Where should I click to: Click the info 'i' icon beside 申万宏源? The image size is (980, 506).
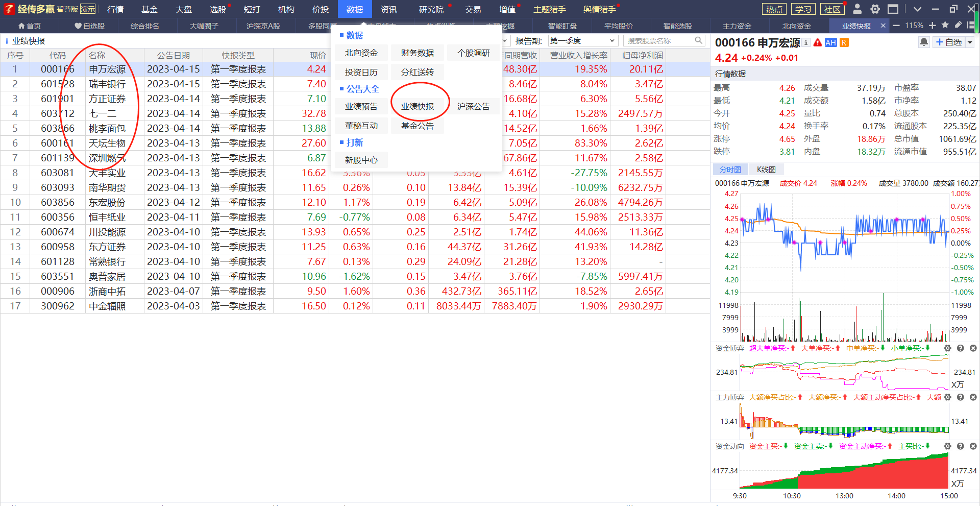click(x=806, y=43)
